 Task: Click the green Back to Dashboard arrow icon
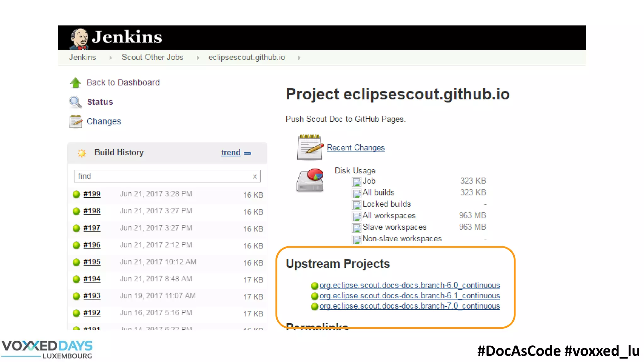coord(75,83)
